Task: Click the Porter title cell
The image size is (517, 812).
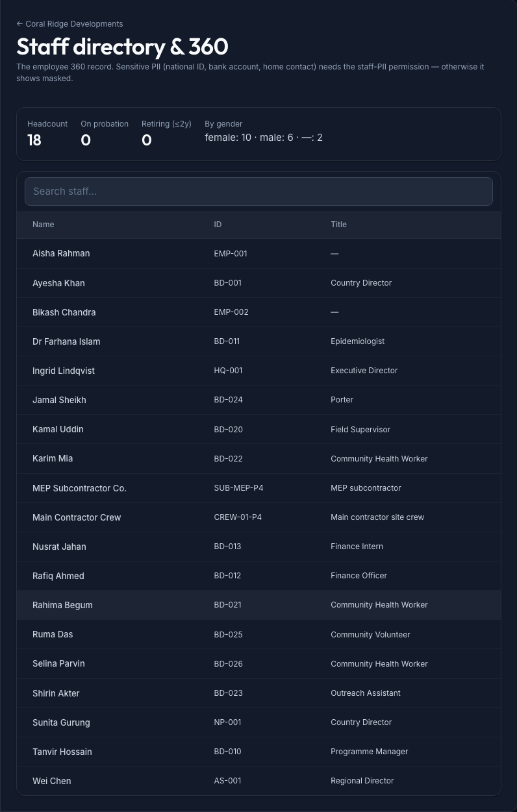Action: 342,400
